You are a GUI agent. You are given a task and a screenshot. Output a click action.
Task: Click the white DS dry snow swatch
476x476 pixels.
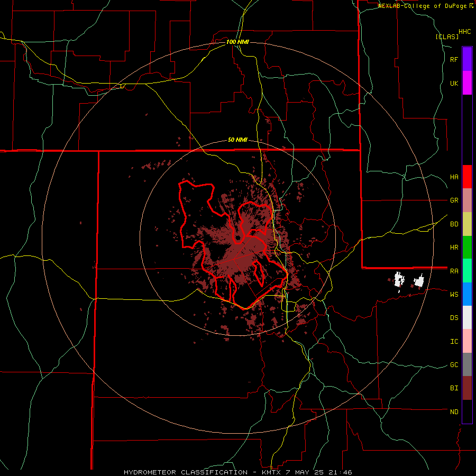coord(467,317)
